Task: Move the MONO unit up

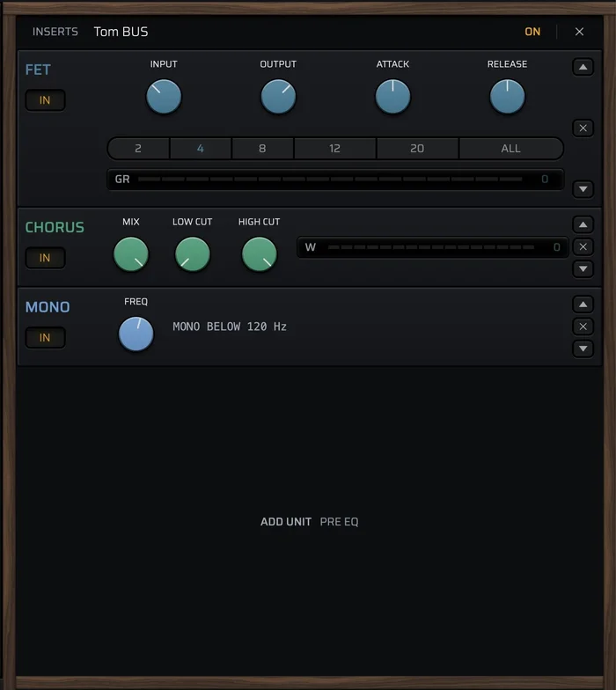Action: coord(583,305)
